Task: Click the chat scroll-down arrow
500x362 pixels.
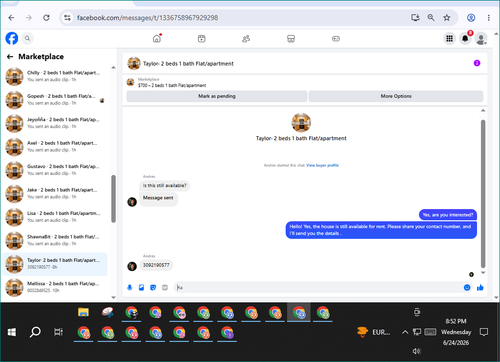Action: click(x=483, y=272)
